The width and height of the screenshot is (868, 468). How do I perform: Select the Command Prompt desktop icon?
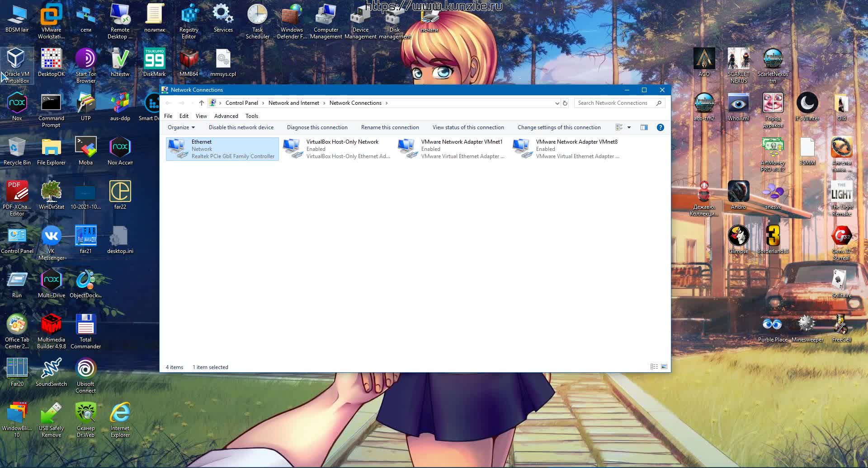(x=51, y=110)
